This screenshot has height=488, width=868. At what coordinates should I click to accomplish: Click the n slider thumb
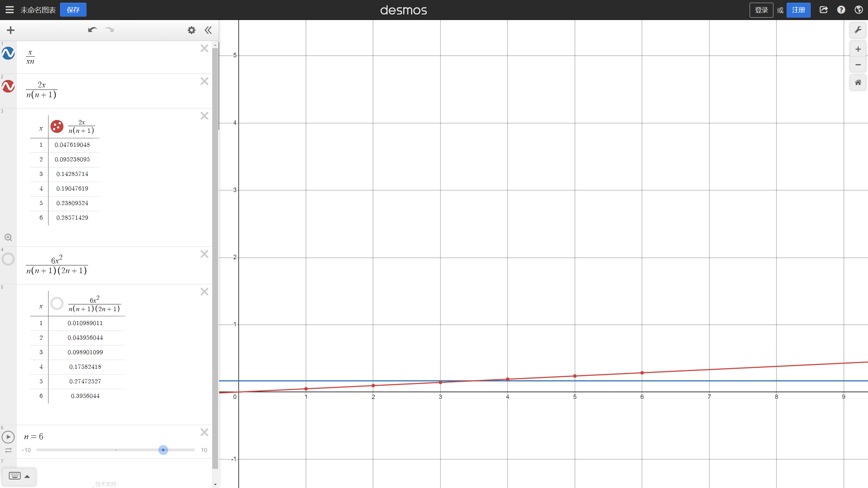[x=163, y=450]
